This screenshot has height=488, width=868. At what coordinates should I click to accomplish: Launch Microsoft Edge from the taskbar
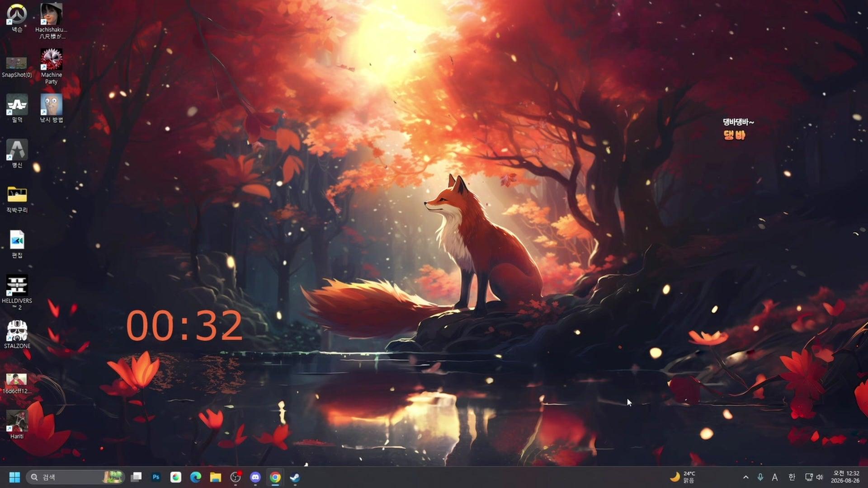196,477
